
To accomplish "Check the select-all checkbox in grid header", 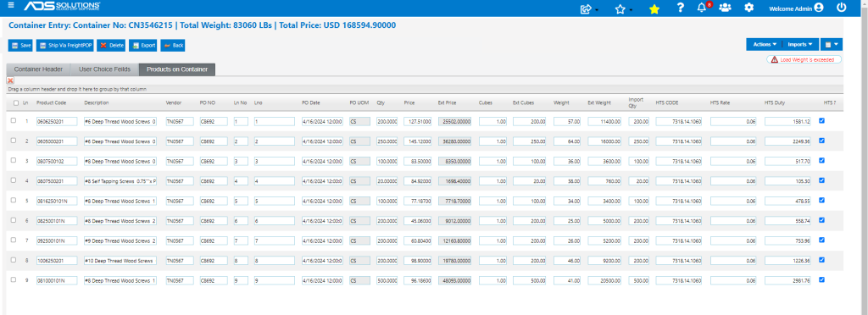I will (x=15, y=102).
